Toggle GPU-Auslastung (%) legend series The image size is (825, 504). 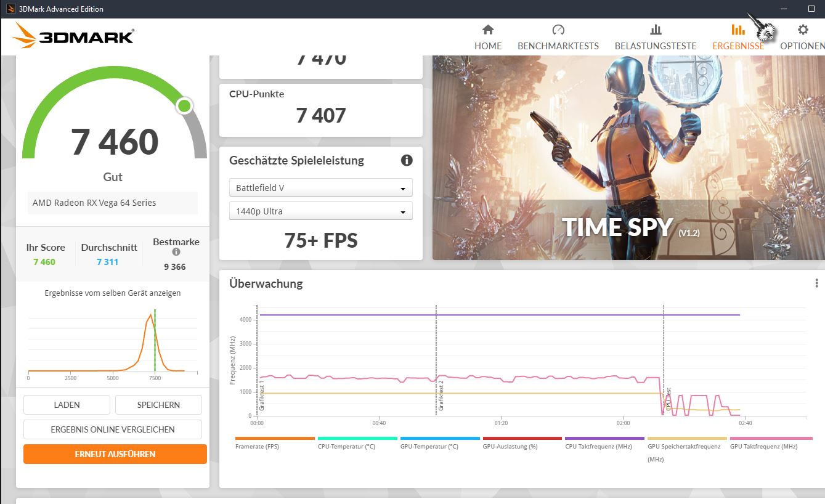tap(522, 443)
